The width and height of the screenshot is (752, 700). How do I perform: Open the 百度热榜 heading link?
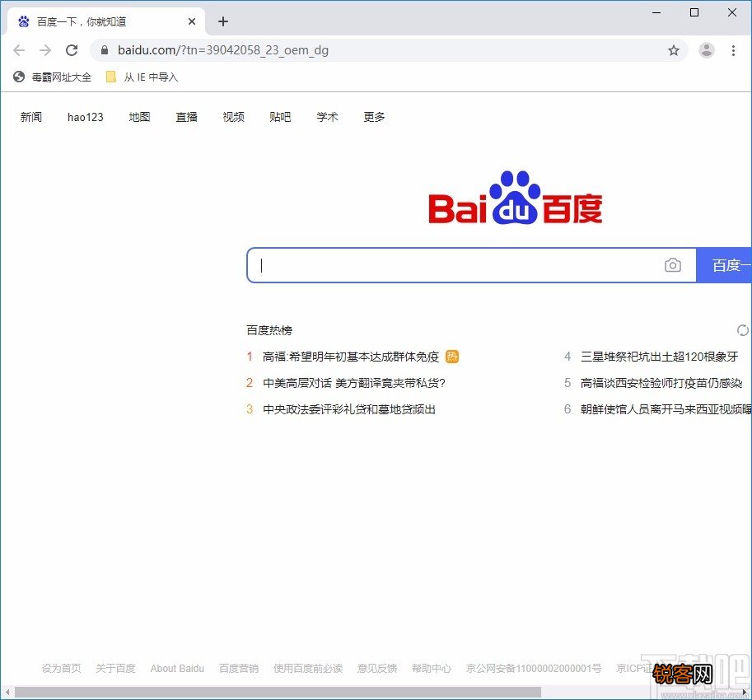click(x=269, y=330)
